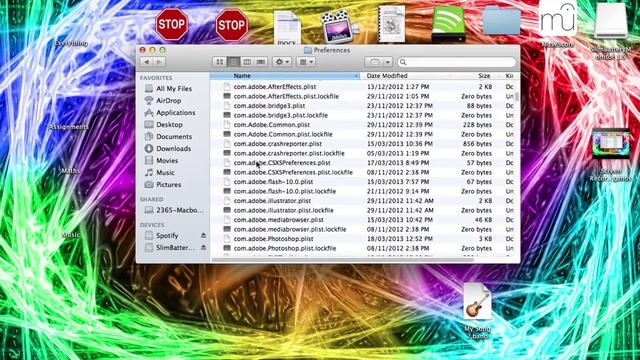Select the green Spotify disk desktop icon
Viewport: 640px width, 360px height.
[x=449, y=24]
